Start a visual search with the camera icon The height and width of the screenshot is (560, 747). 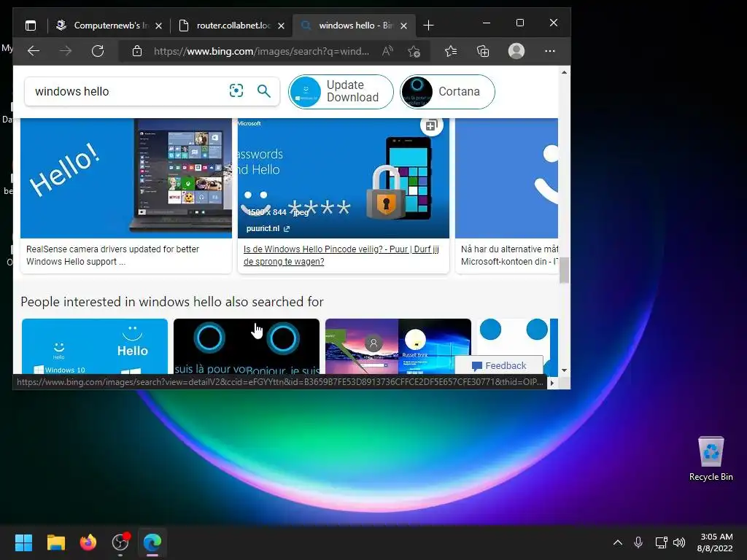click(236, 90)
